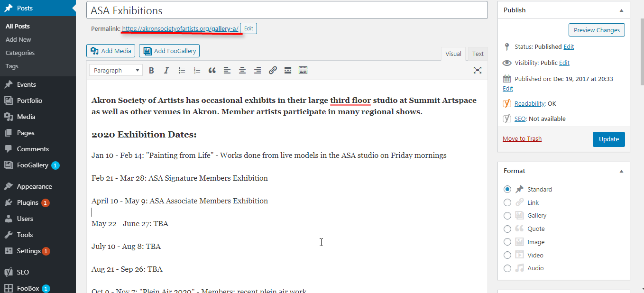Open Yoast SEO section in sidebar
Viewport: 644px width, 293px height.
38,272
